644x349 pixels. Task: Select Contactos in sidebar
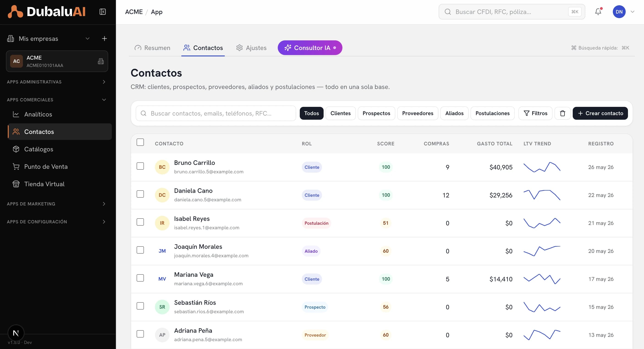60,132
